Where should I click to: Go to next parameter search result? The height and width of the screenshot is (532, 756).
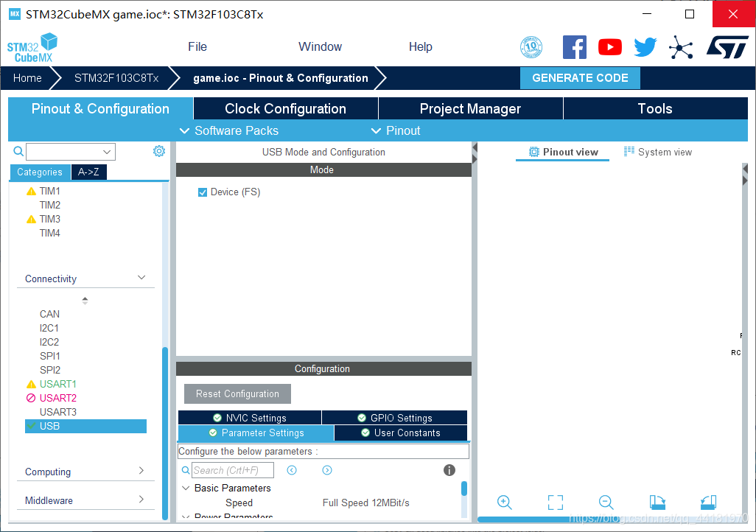click(327, 470)
